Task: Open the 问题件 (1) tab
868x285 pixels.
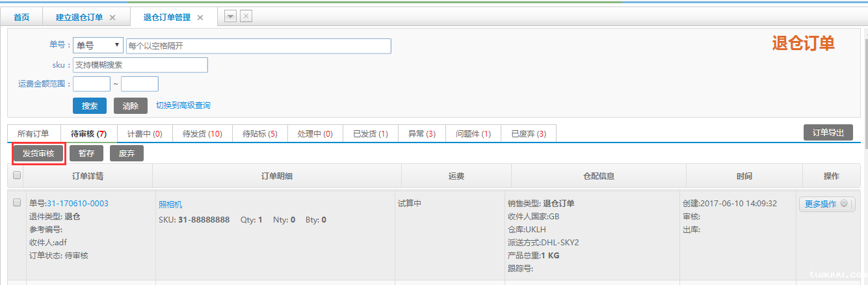Action: (473, 133)
